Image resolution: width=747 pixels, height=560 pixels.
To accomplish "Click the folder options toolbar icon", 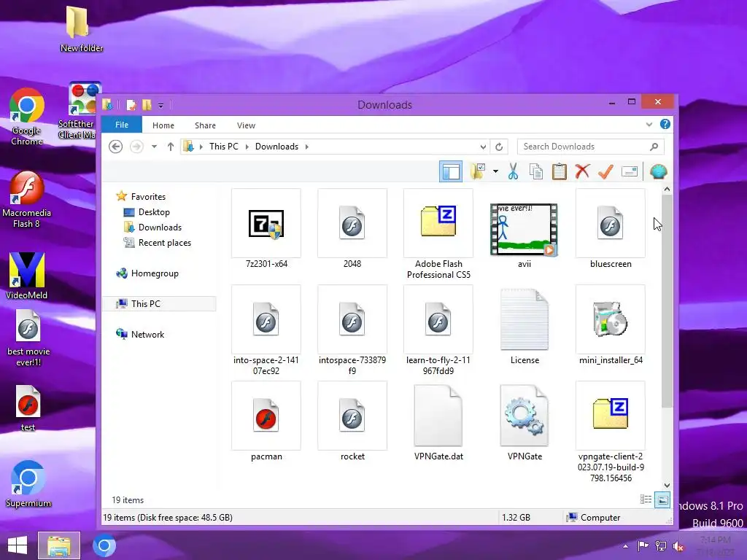I will [477, 171].
